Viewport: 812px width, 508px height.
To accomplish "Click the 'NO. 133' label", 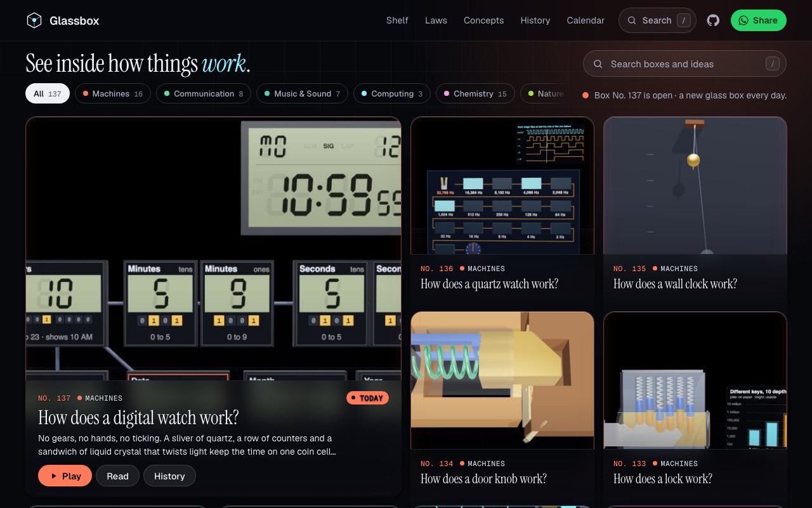I will 629,464.
